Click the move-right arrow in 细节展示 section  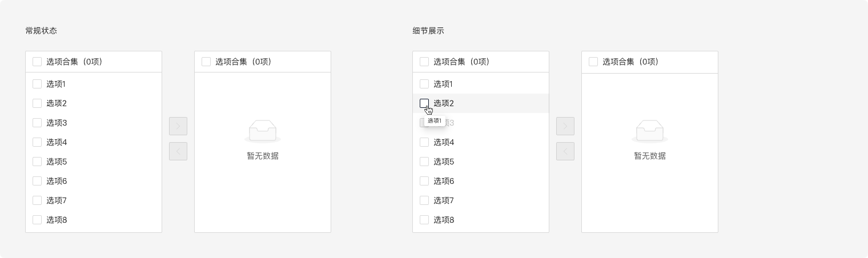coord(565,126)
